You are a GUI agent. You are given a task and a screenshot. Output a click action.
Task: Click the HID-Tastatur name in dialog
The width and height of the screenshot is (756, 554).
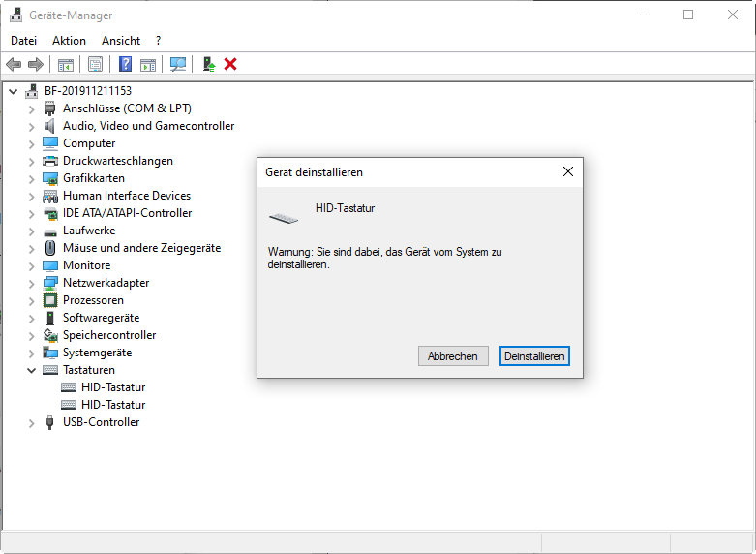(x=346, y=208)
